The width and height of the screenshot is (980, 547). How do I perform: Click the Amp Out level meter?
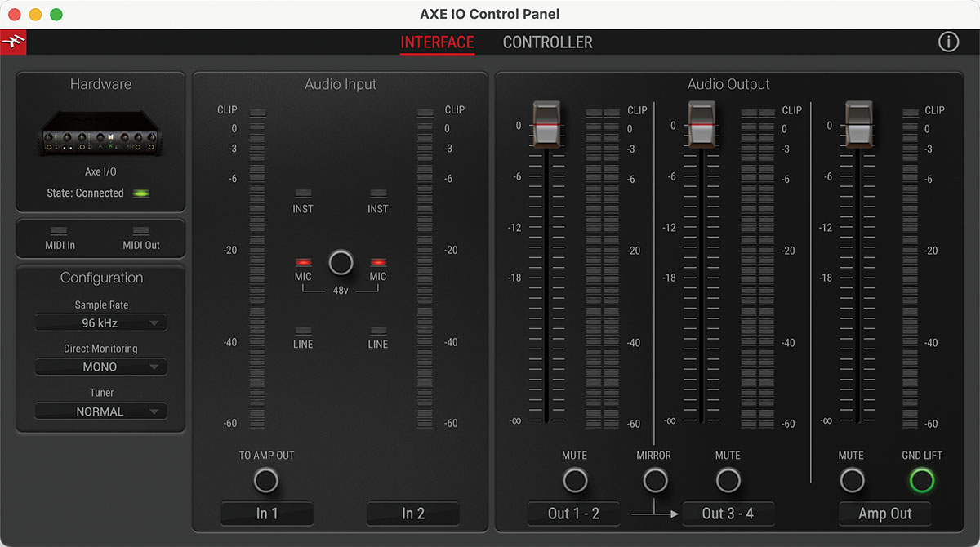pos(911,268)
